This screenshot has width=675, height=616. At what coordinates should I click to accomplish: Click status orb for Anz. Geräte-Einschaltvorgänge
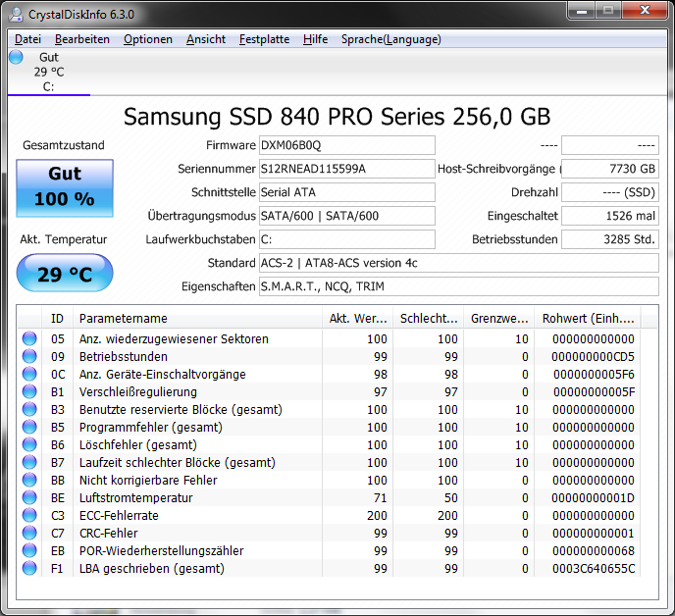[x=29, y=374]
